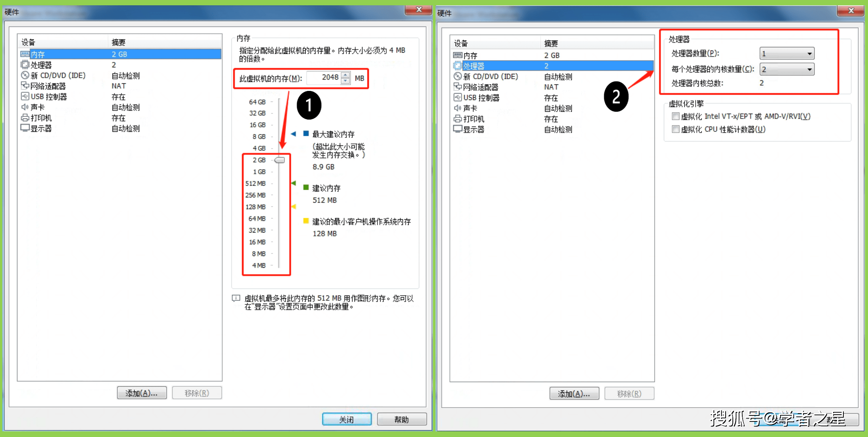868x437 pixels.
Task: Open the cores per processor (内核数量) dropdown
Action: tap(787, 70)
